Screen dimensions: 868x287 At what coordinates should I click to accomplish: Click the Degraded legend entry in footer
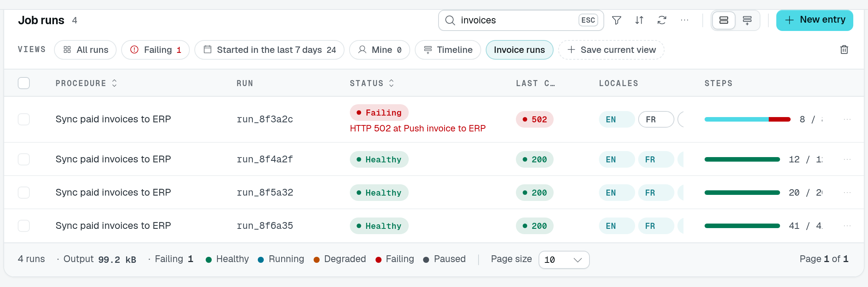pyautogui.click(x=340, y=259)
